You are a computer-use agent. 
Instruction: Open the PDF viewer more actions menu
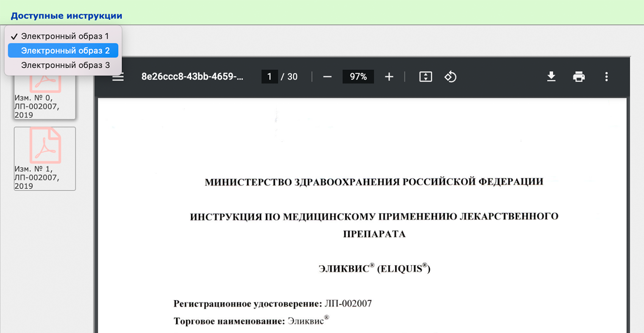pyautogui.click(x=606, y=77)
